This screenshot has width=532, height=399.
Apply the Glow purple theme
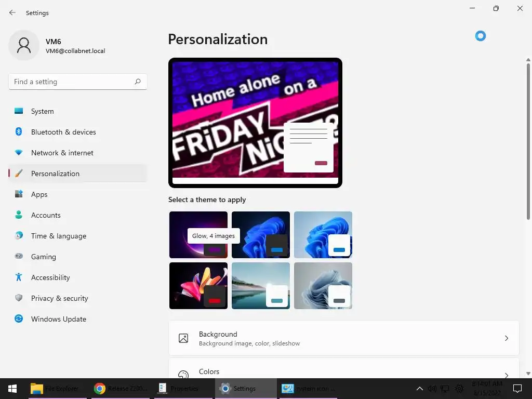pos(198,235)
